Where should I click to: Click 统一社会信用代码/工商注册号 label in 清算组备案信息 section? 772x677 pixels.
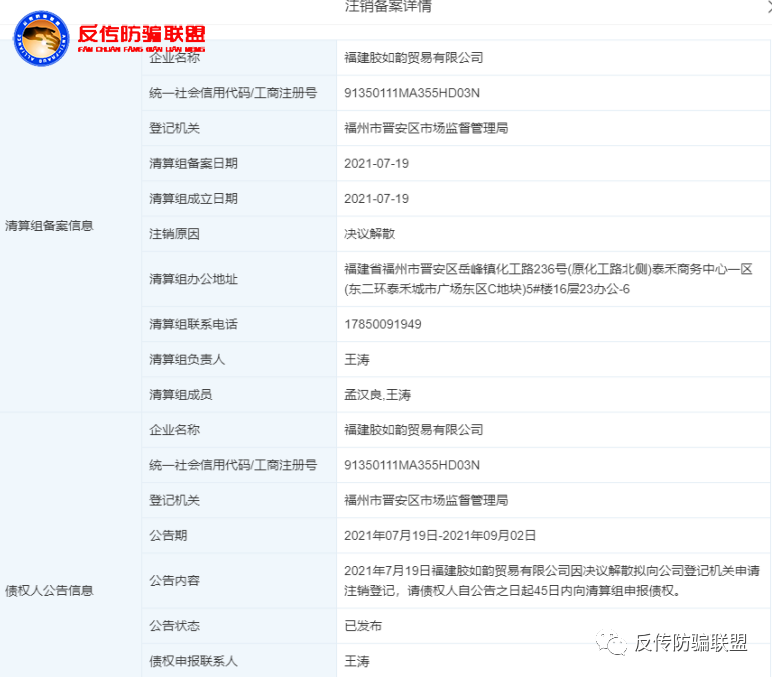pos(233,93)
